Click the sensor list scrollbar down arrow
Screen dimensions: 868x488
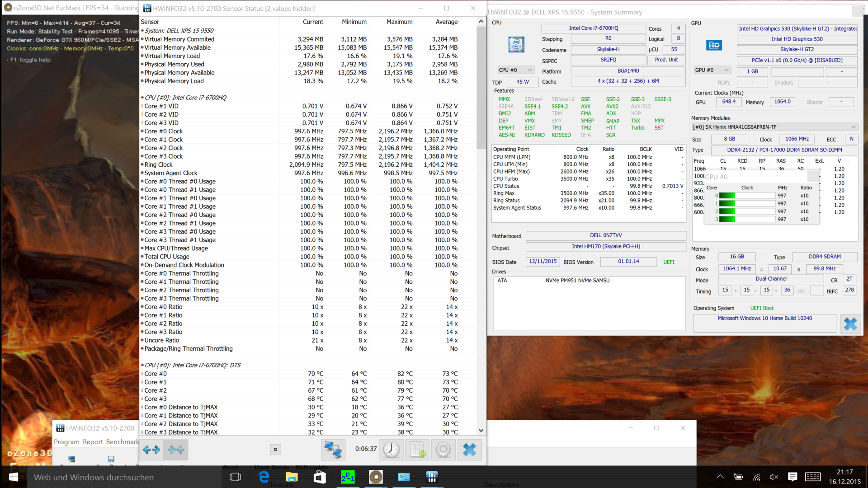(x=481, y=431)
